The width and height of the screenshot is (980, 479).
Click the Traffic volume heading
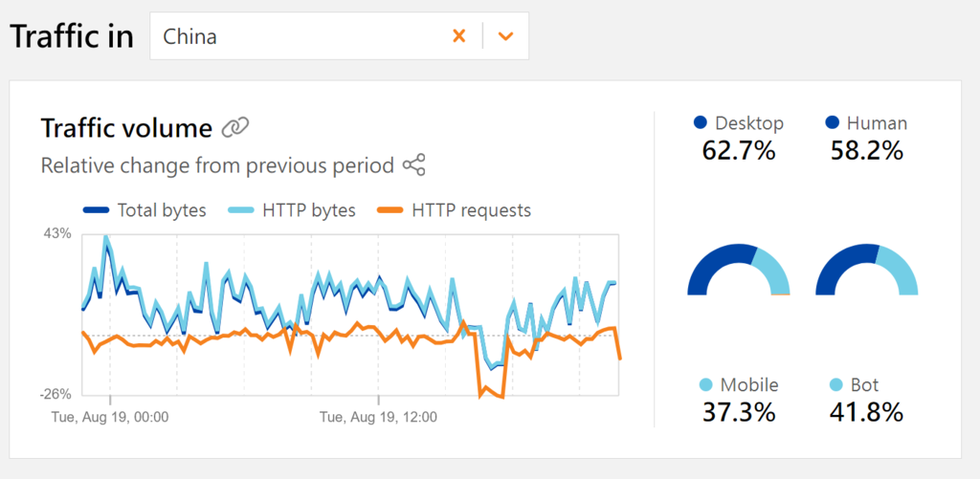(126, 127)
